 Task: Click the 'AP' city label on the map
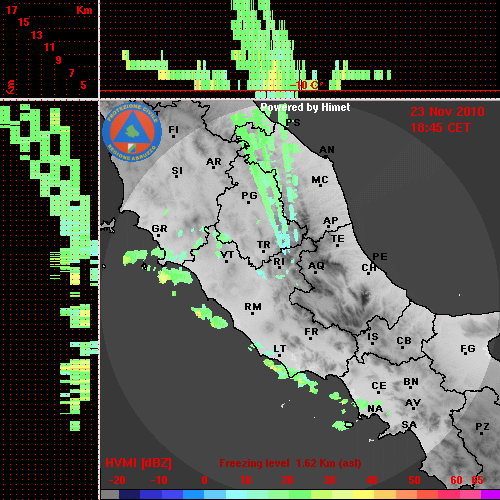pyautogui.click(x=331, y=220)
